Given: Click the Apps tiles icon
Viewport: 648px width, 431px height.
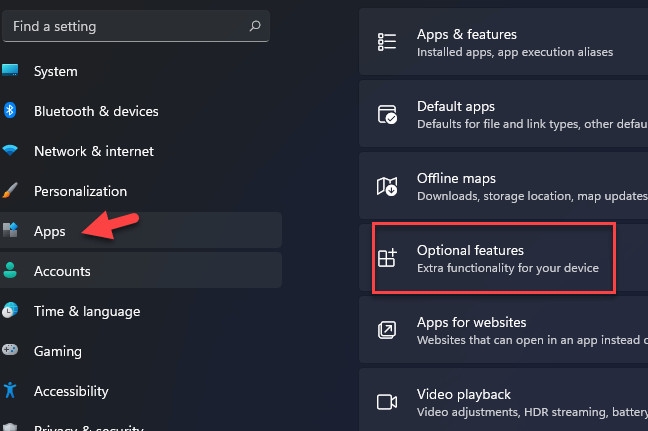Looking at the screenshot, I should coord(10,230).
